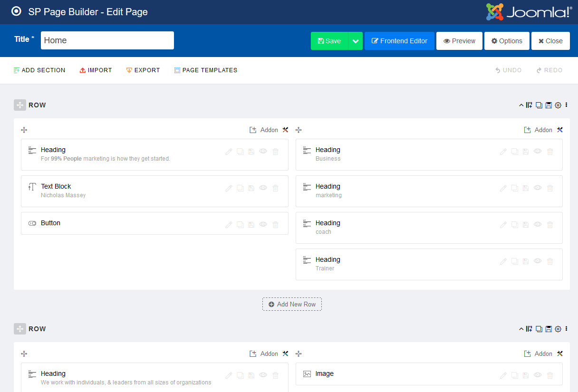Hide the coach Heading addon with eye icon

pos(537,224)
